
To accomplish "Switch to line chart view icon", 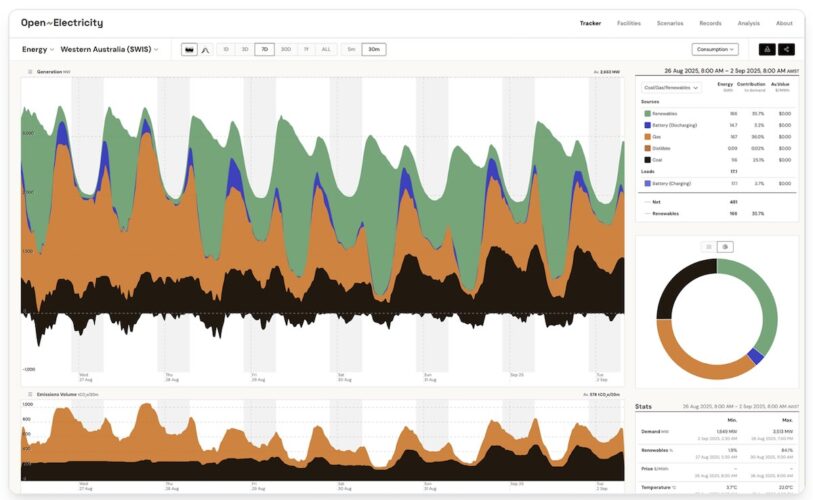I will click(x=205, y=49).
